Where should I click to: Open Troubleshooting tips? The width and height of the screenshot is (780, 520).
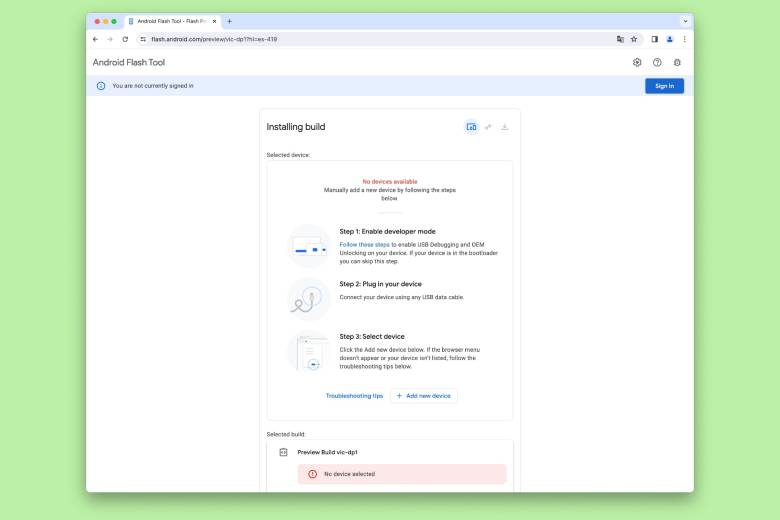[354, 396]
